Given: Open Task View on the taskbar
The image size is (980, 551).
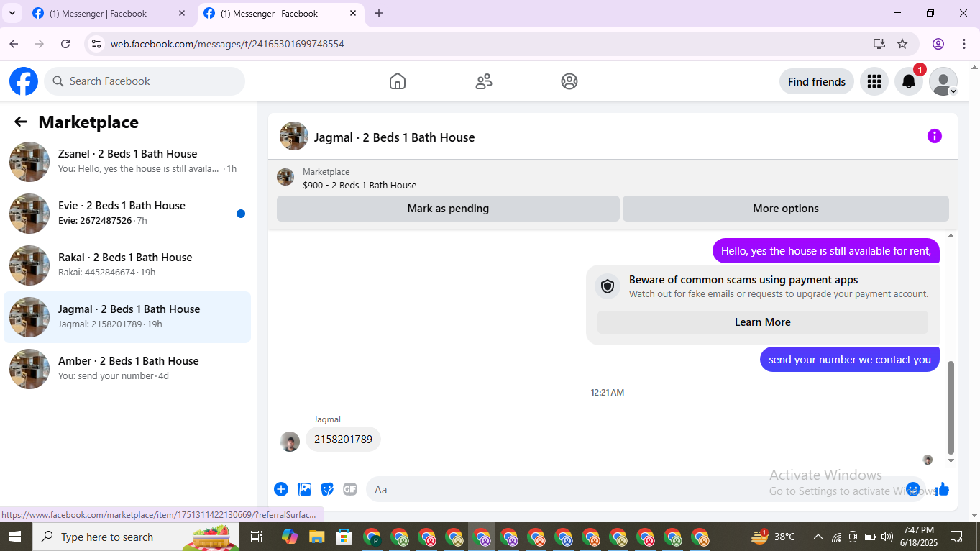Looking at the screenshot, I should pos(256,537).
